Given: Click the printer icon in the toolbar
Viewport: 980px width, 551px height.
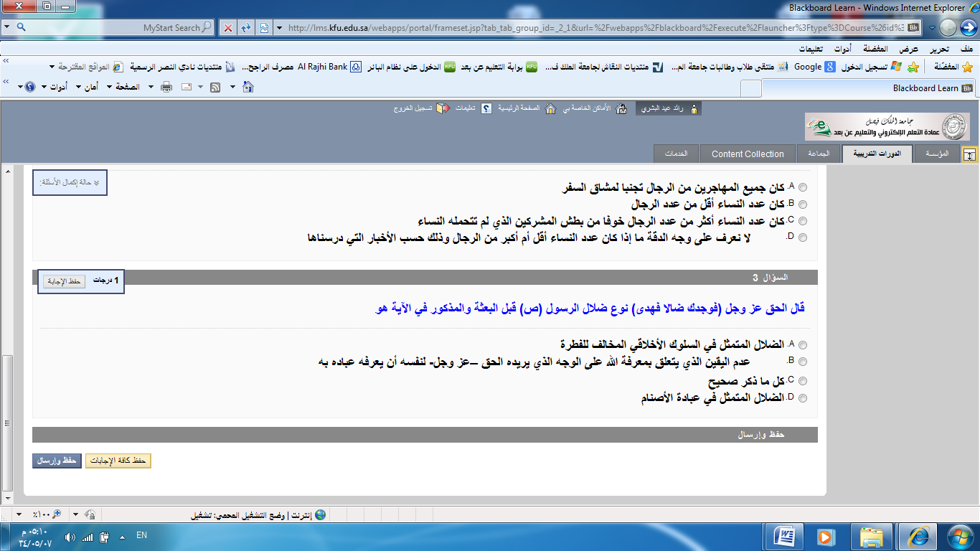Looking at the screenshot, I should point(166,87).
